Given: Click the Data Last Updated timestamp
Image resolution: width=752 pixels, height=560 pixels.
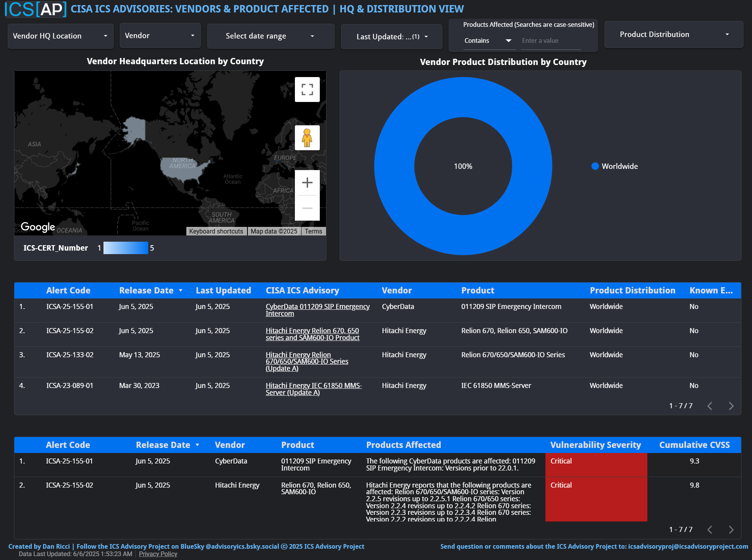Looking at the screenshot, I should pos(75,554).
